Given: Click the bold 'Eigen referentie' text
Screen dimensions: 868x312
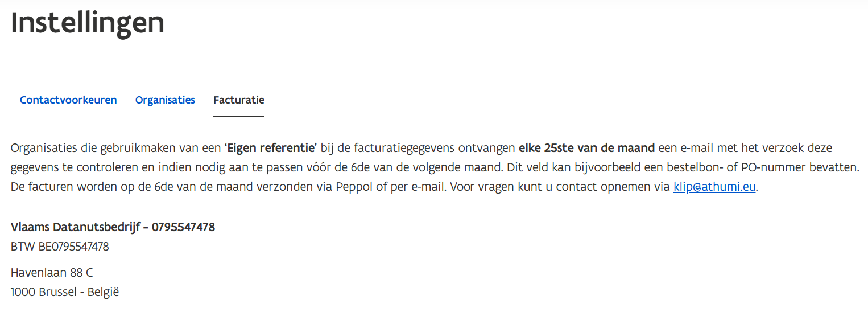Looking at the screenshot, I should pos(271,149).
